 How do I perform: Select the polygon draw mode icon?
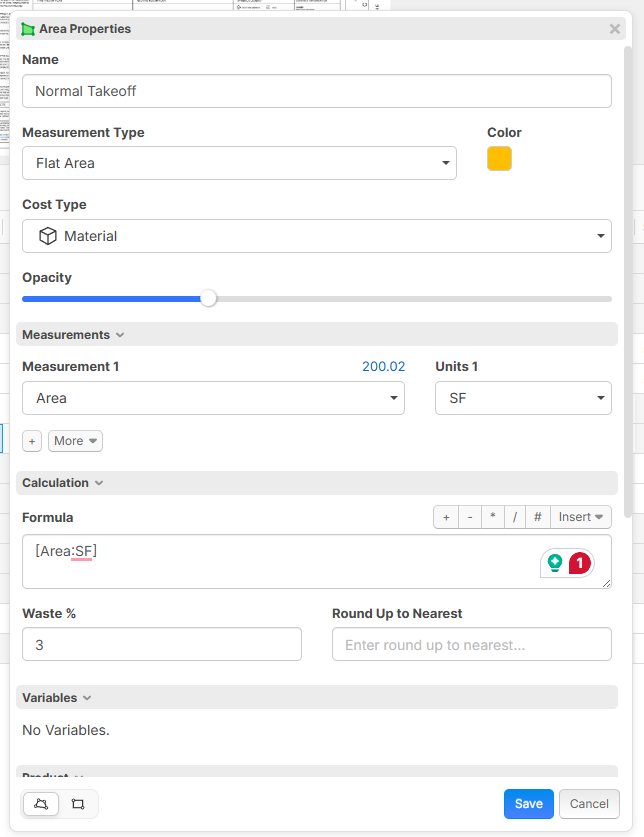41,804
